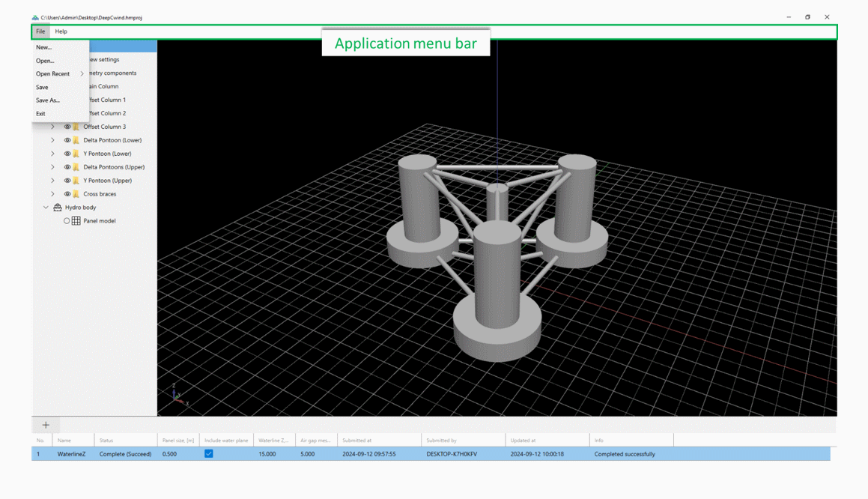Expand the Offset Column 3 node

coord(52,127)
